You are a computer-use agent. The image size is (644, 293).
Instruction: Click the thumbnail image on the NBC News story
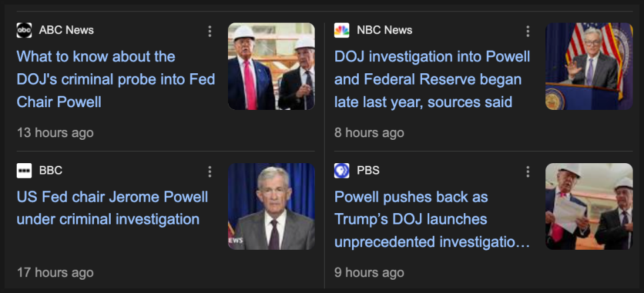(x=589, y=67)
